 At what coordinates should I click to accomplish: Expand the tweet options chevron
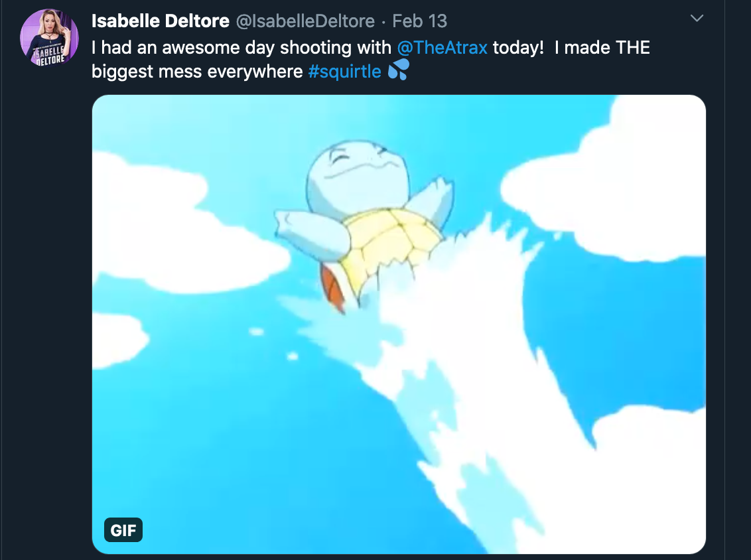point(697,19)
